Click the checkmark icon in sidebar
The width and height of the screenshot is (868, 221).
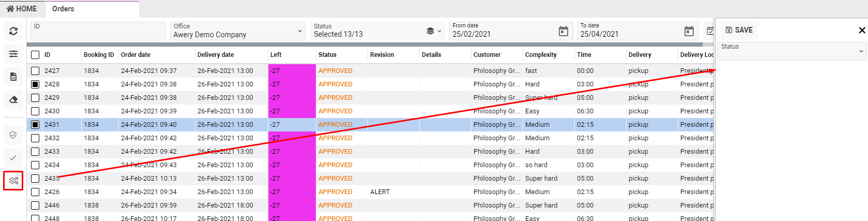point(13,158)
